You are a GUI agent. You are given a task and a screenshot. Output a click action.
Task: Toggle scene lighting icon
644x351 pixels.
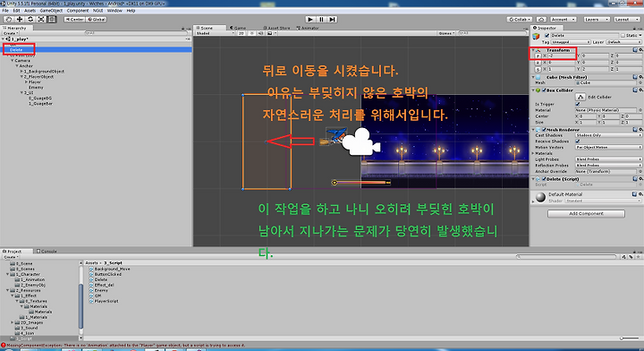tap(251, 33)
